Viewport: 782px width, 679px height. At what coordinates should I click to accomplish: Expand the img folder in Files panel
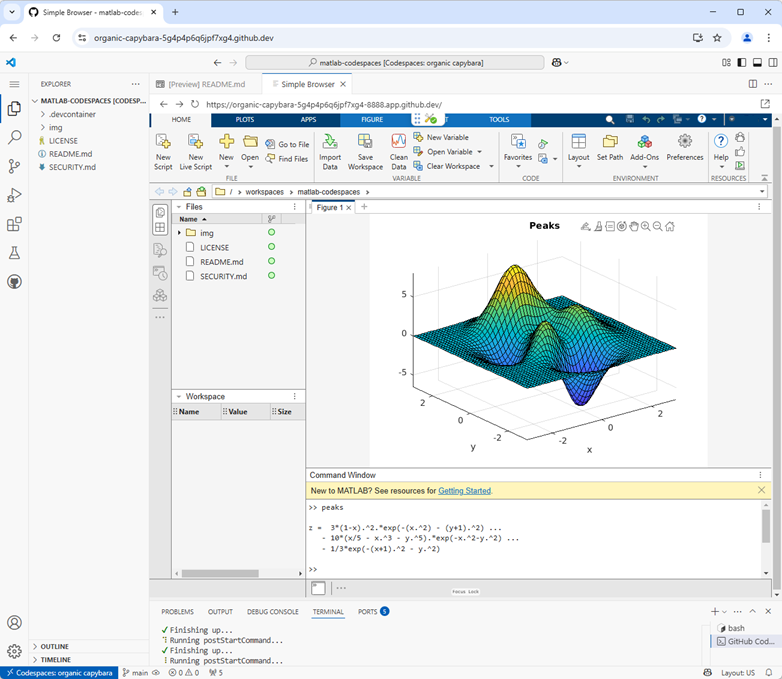[179, 233]
